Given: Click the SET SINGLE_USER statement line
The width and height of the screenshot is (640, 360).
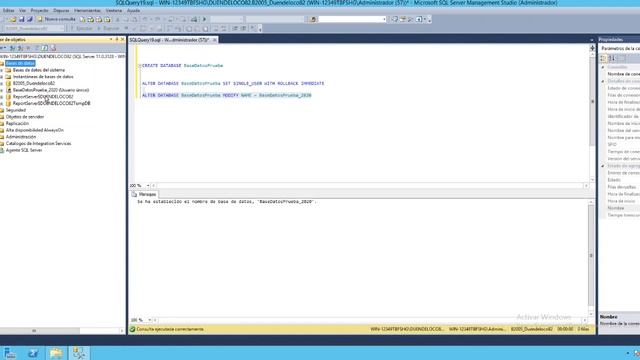Looking at the screenshot, I should [x=233, y=84].
